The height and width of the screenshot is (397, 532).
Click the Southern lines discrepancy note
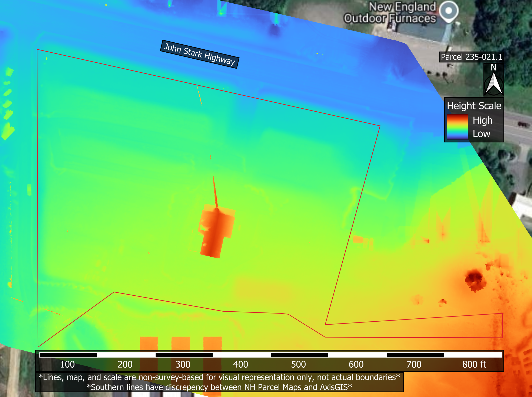(x=219, y=387)
